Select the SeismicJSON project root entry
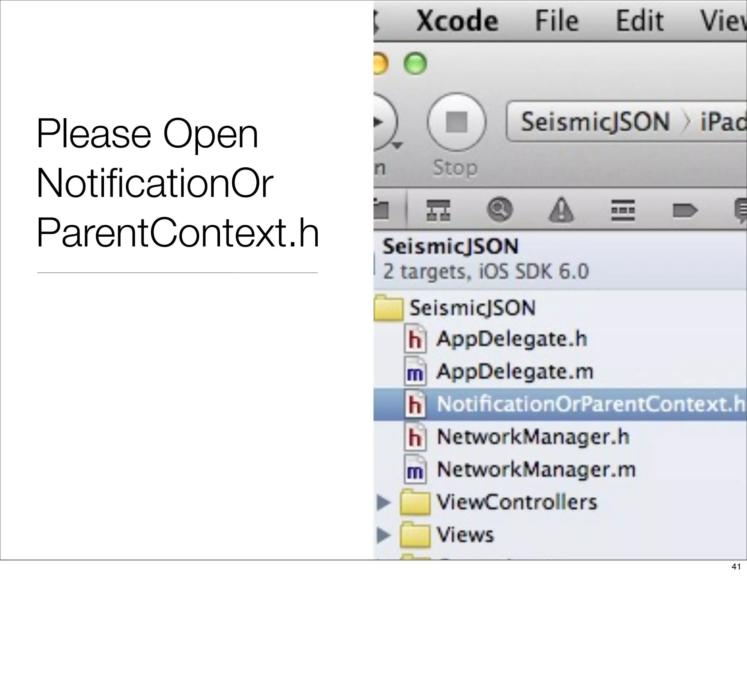Image resolution: width=747 pixels, height=700 pixels. pos(560,259)
